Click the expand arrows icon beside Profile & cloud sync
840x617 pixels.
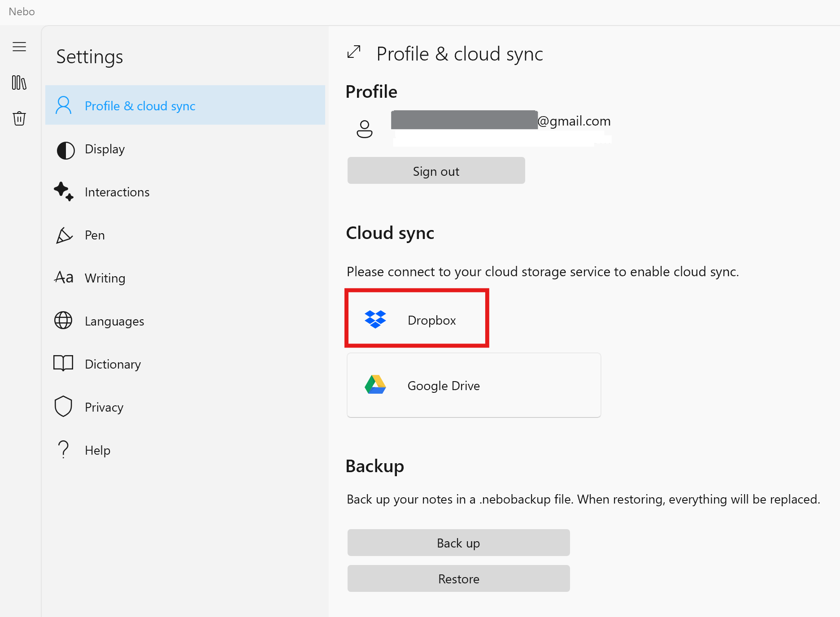pos(354,52)
